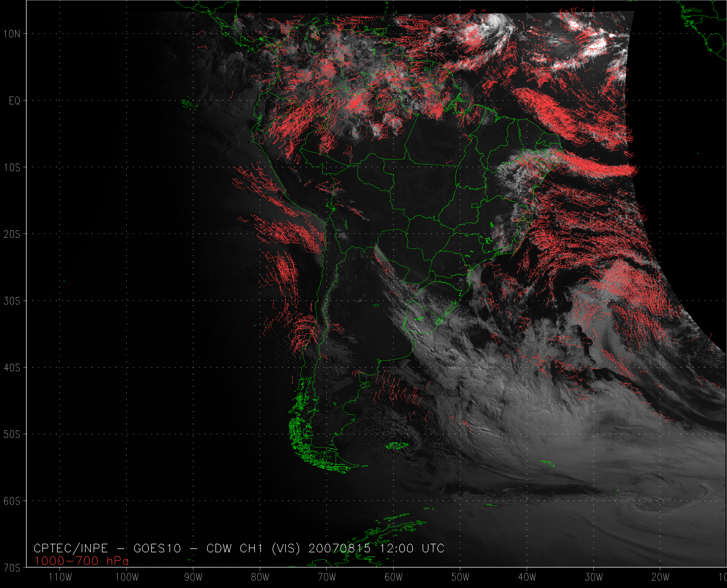Click the 20W longitude label

click(x=660, y=577)
